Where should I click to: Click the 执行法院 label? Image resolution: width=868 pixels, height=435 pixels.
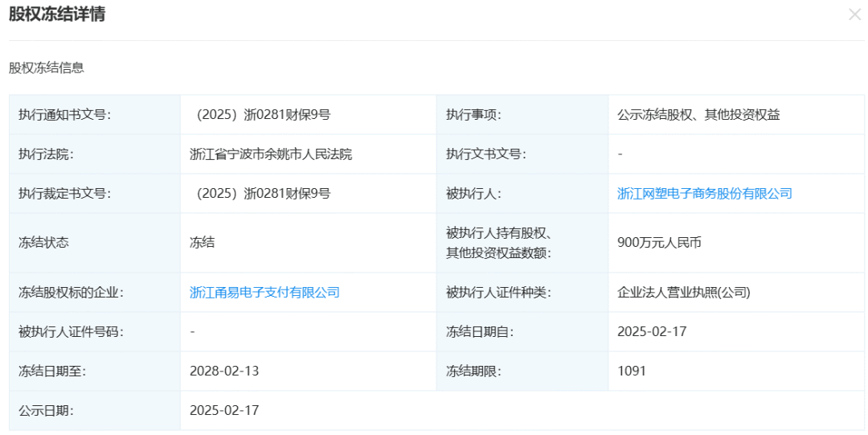click(x=46, y=154)
